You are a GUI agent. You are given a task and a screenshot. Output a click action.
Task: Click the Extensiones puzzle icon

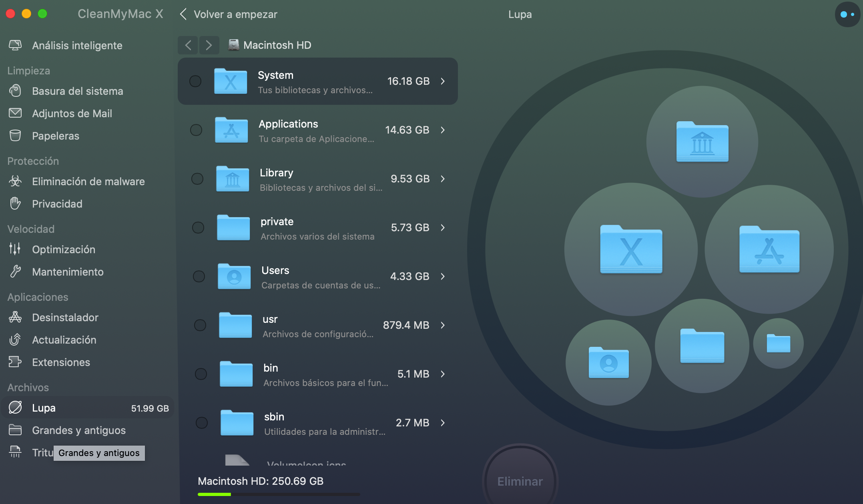(x=15, y=362)
